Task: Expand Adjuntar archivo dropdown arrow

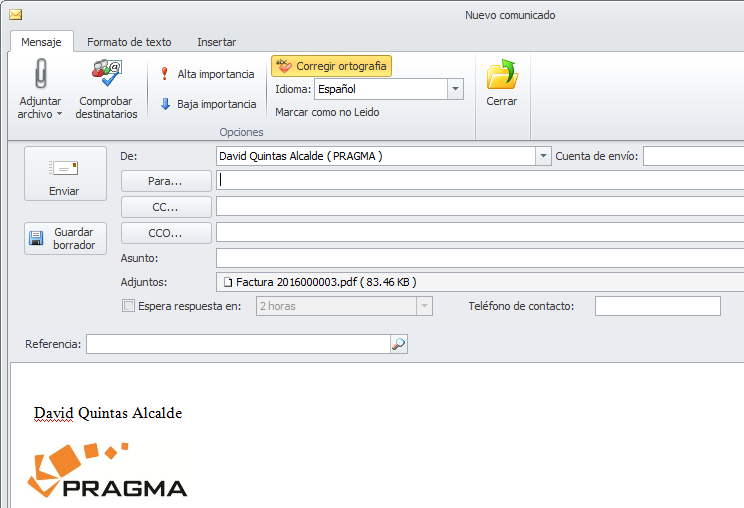Action: pyautogui.click(x=59, y=114)
